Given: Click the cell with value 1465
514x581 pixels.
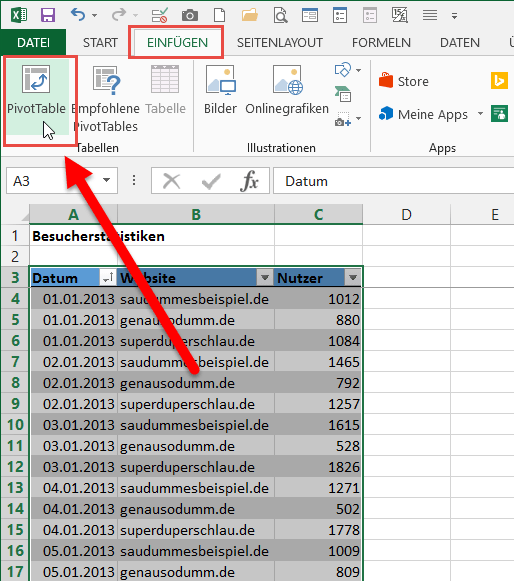Looking at the screenshot, I should click(x=318, y=362).
